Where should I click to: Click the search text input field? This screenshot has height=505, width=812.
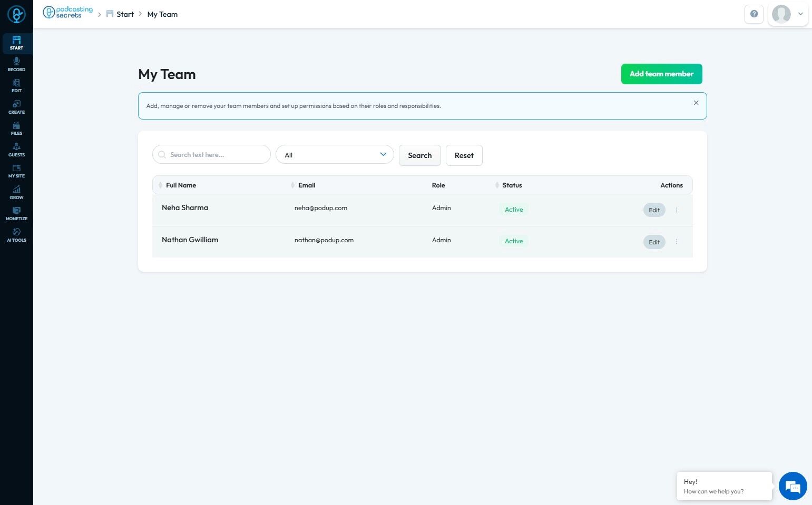(x=211, y=155)
